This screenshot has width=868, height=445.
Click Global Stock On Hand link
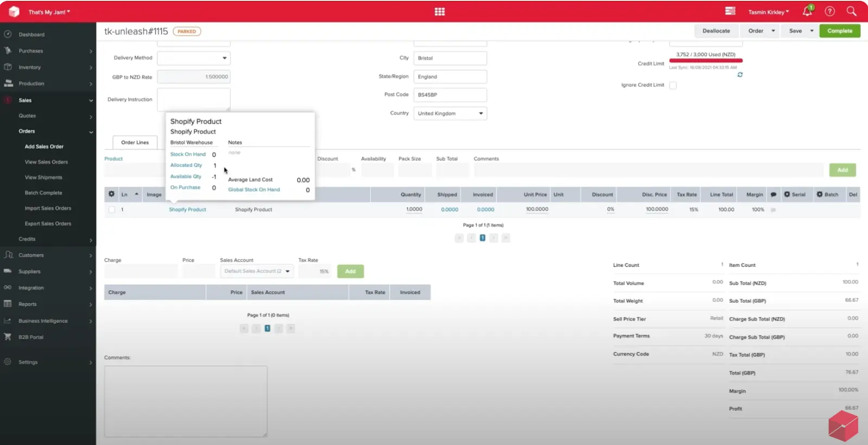pyautogui.click(x=254, y=189)
